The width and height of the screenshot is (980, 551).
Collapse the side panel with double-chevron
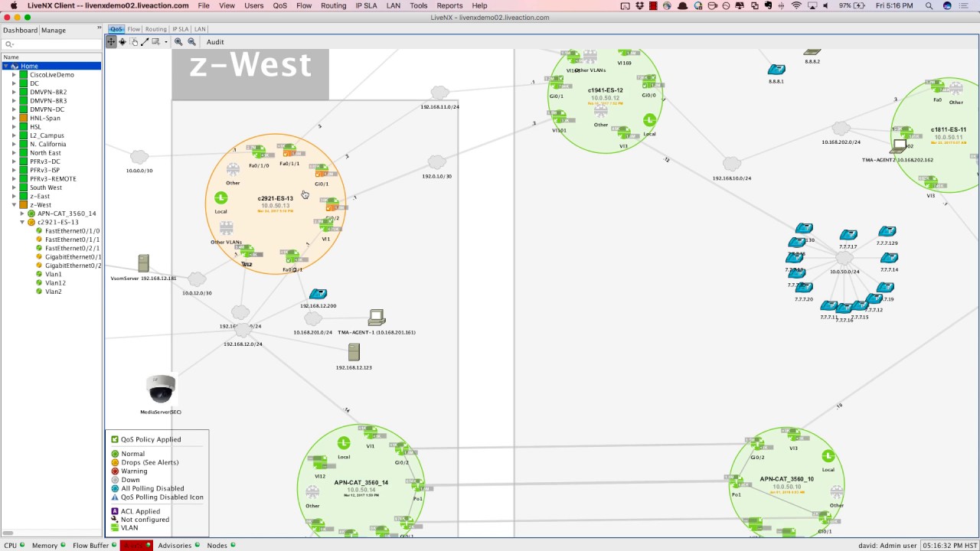click(x=99, y=28)
